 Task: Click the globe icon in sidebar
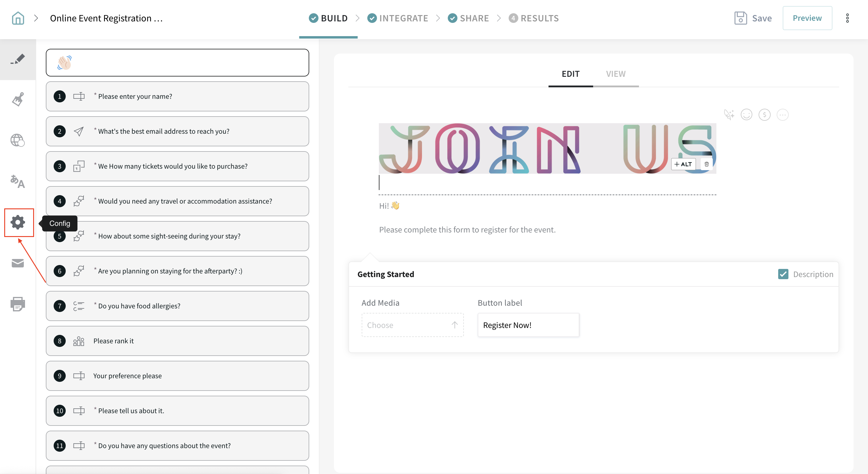click(18, 140)
